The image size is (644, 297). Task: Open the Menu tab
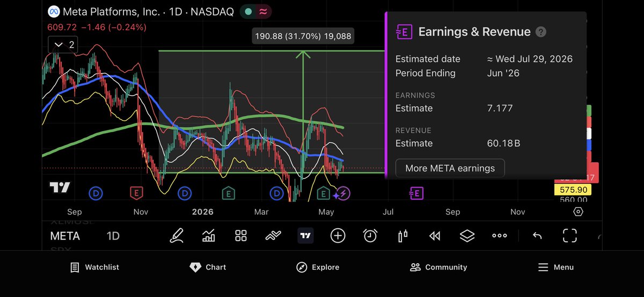point(555,267)
